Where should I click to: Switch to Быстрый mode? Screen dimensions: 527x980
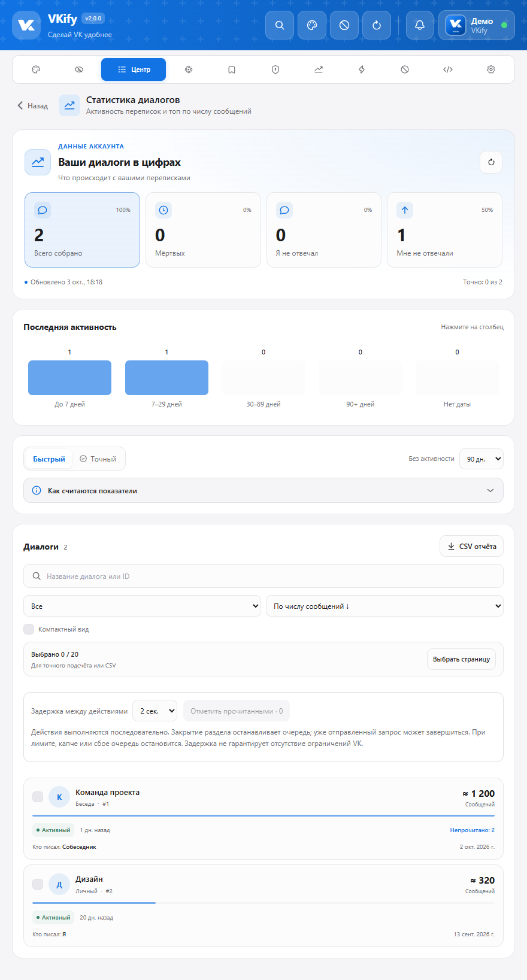click(x=49, y=459)
